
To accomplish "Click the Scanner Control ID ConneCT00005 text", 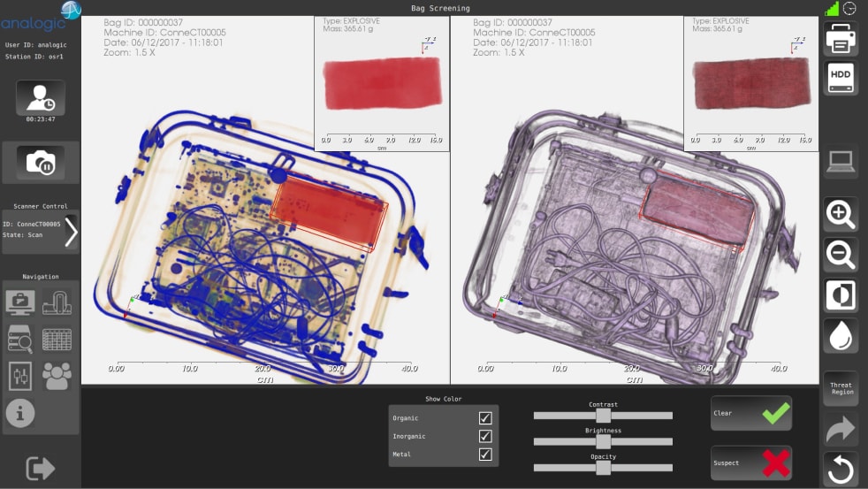I will click(x=32, y=225).
